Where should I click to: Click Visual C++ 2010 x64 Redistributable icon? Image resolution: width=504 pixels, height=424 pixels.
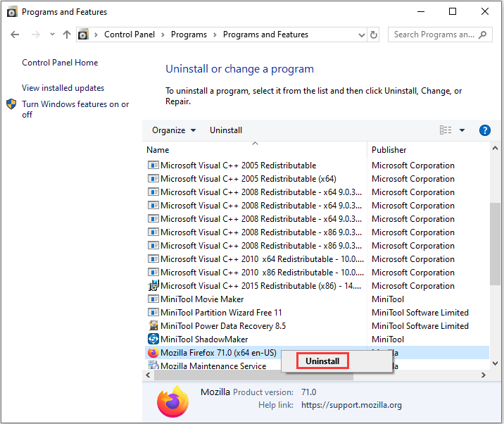point(153,259)
